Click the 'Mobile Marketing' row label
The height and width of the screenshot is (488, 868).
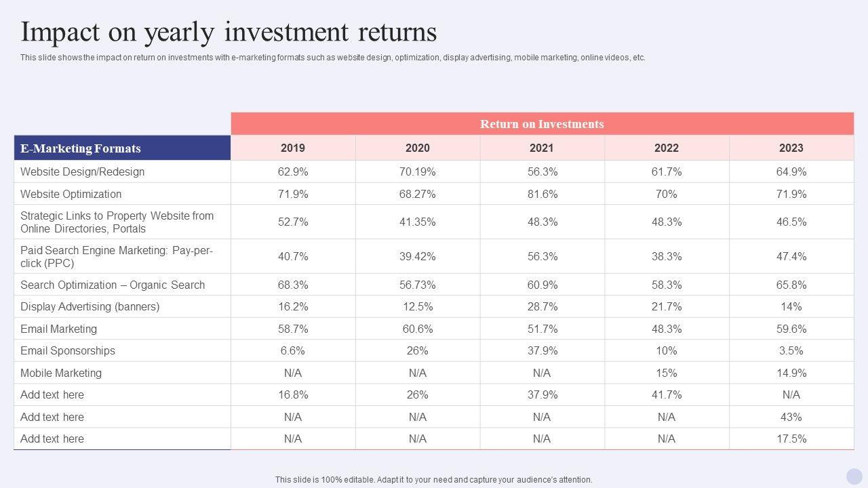click(61, 373)
